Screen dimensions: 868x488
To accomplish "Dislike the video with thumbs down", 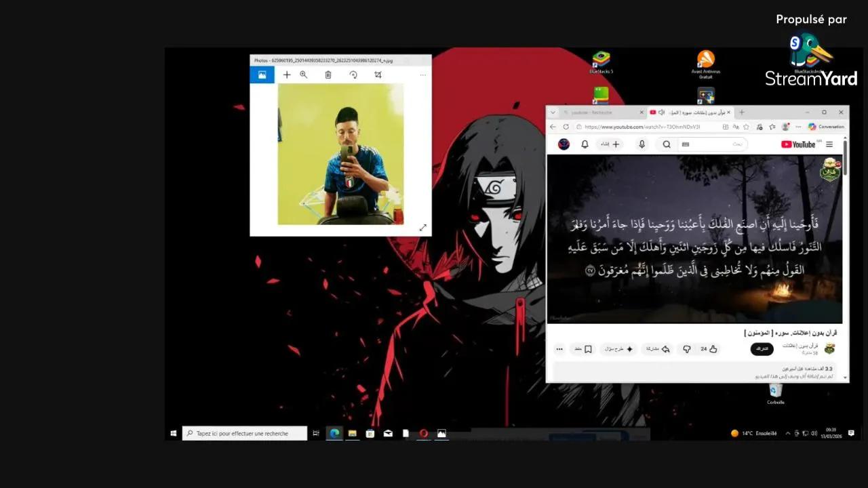I will (686, 349).
